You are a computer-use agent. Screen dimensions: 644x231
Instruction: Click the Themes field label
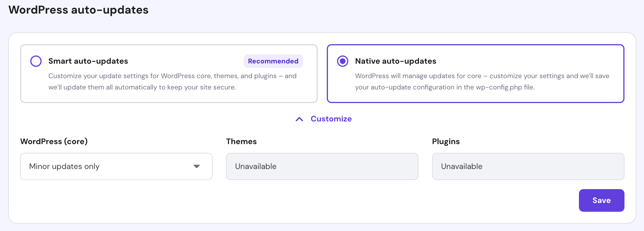pos(241,142)
